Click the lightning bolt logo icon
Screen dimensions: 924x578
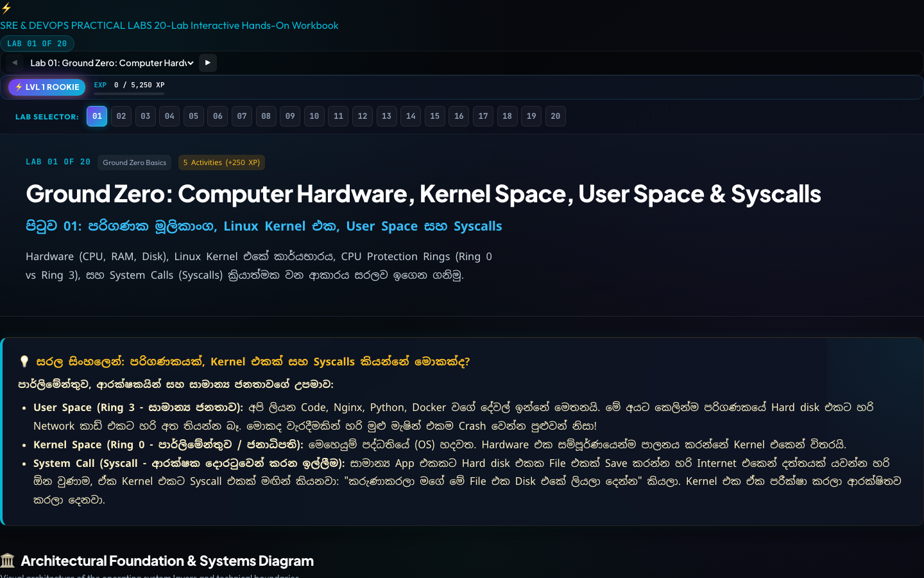[x=6, y=8]
